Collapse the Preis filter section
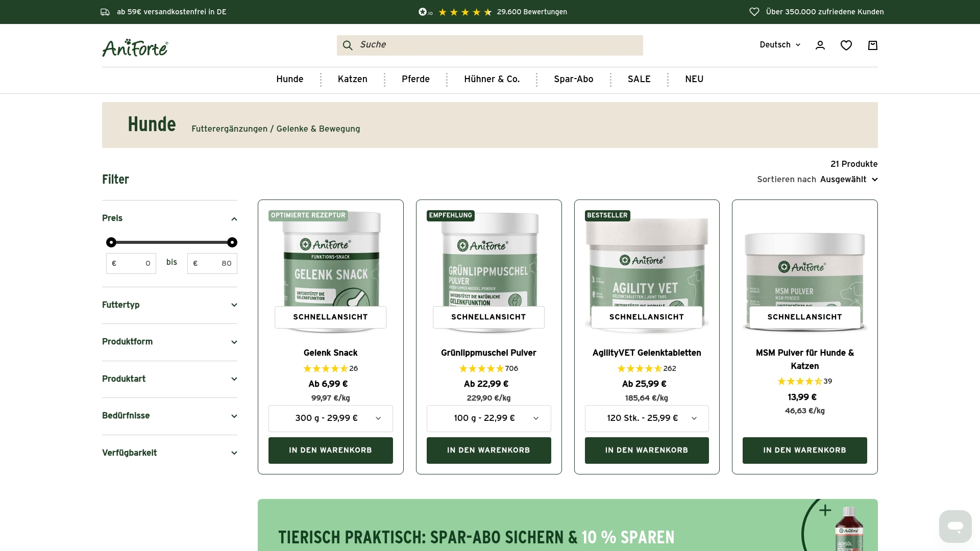The height and width of the screenshot is (551, 980). [234, 218]
